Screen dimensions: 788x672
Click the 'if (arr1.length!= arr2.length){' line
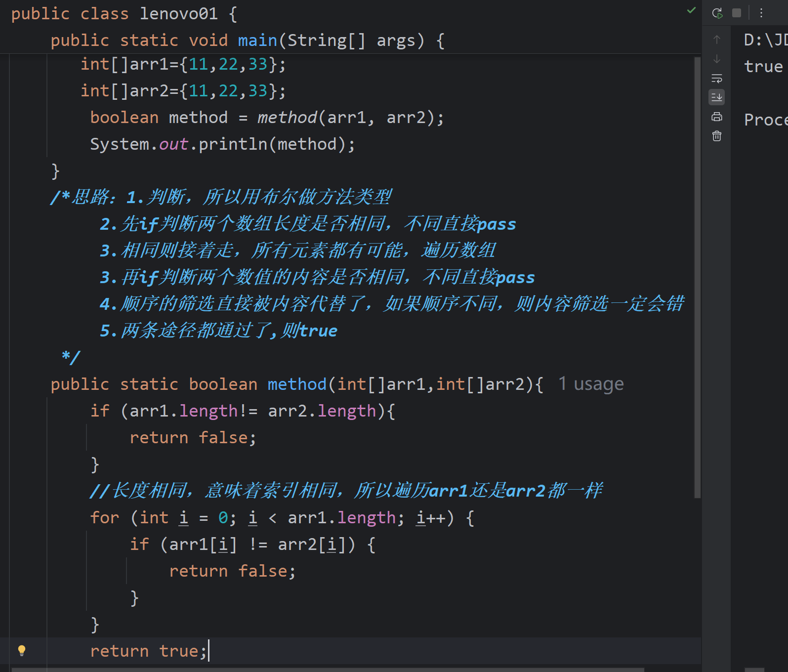pyautogui.click(x=243, y=411)
